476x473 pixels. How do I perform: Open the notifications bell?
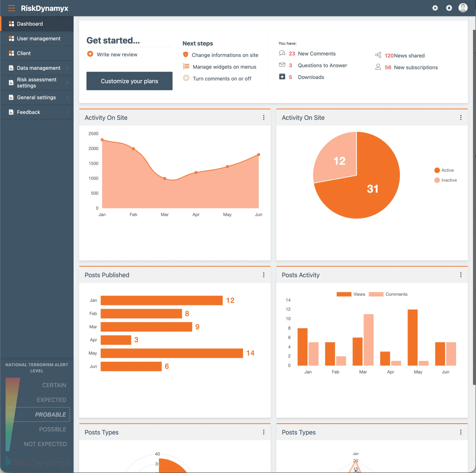pyautogui.click(x=449, y=8)
